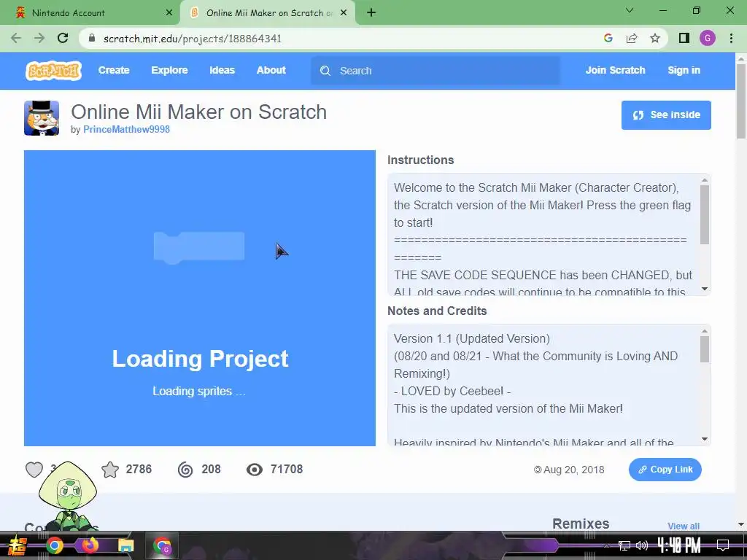This screenshot has width=747, height=560.
Task: Go back with browser back arrow
Action: tap(16, 38)
